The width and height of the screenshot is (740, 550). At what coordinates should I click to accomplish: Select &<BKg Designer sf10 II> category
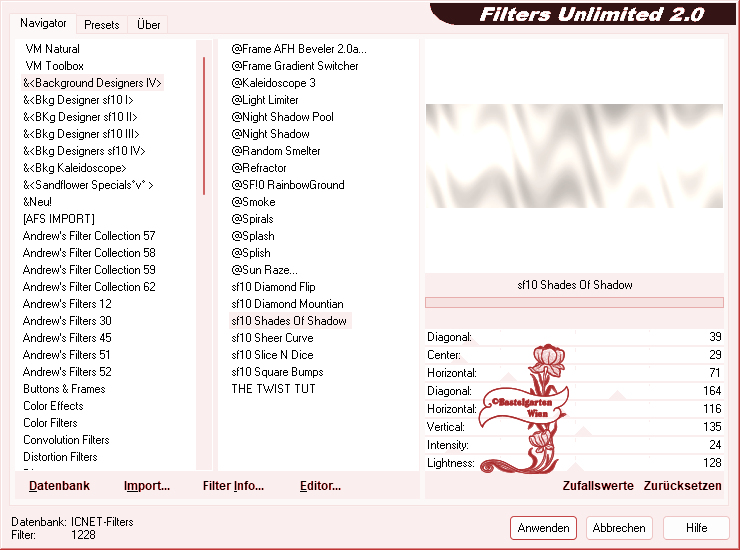[x=80, y=117]
